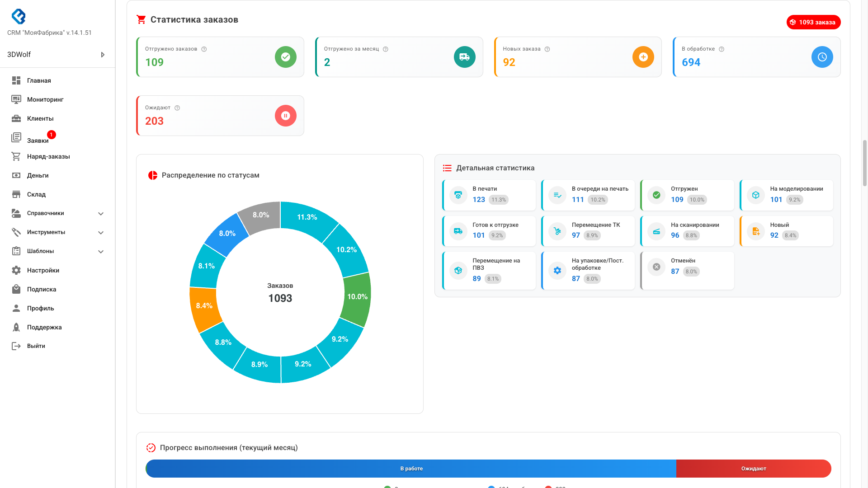
Task: Click the green checkmark icon in Отгружено заказов card
Action: click(x=285, y=57)
